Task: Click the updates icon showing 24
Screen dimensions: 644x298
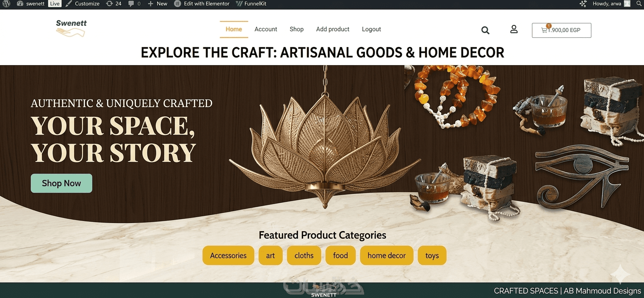Action: [x=113, y=4]
